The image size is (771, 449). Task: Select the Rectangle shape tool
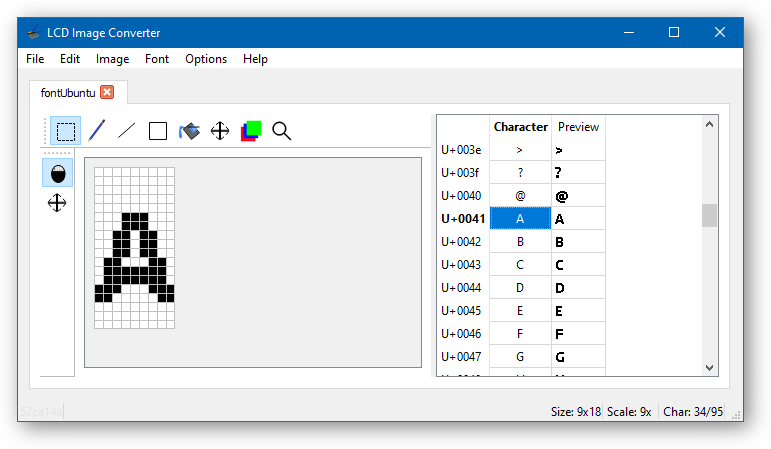[158, 131]
